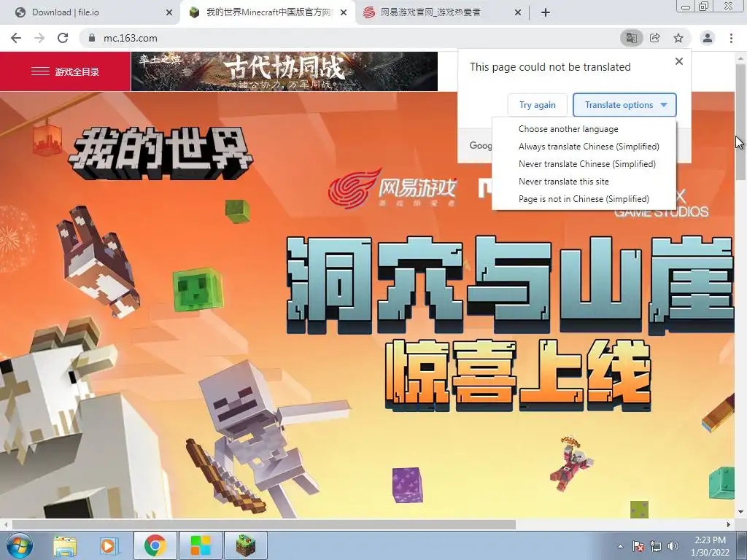View site info lock icon

tap(92, 38)
